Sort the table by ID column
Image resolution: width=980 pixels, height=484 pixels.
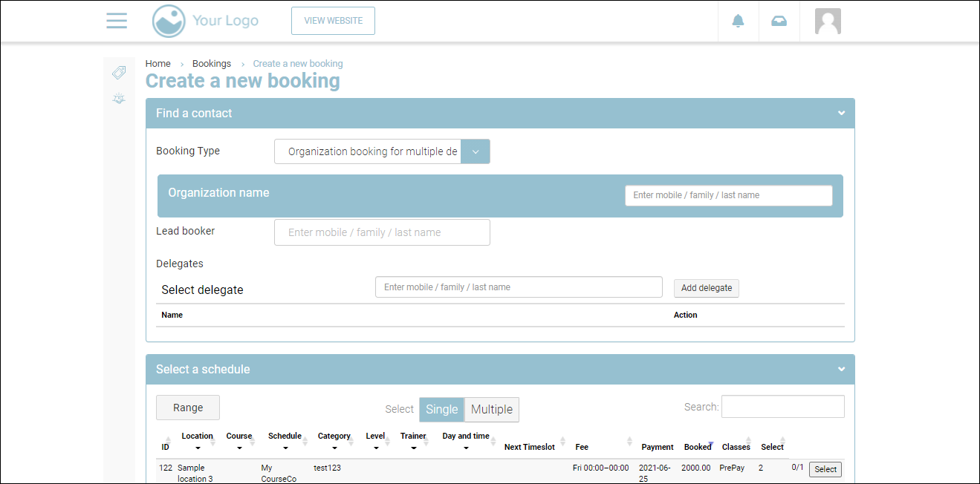coord(165,447)
